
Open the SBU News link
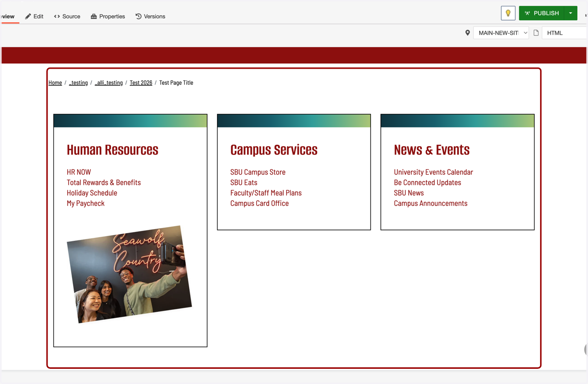[409, 193]
